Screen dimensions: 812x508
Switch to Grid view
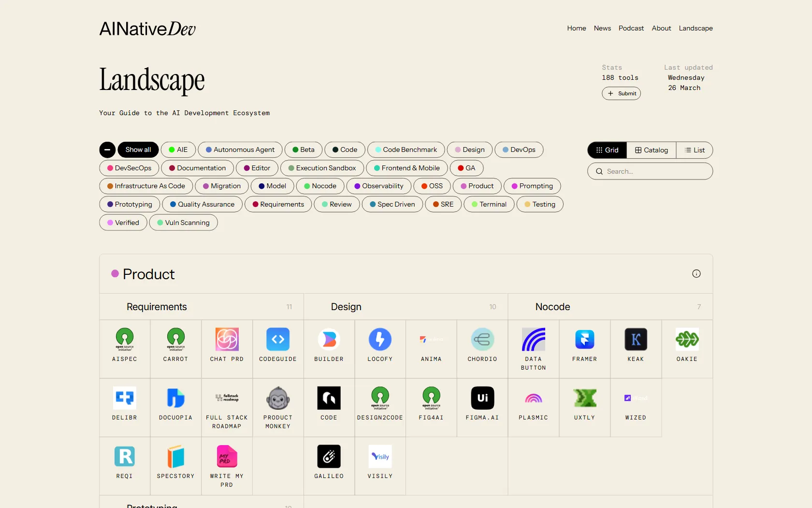(607, 150)
